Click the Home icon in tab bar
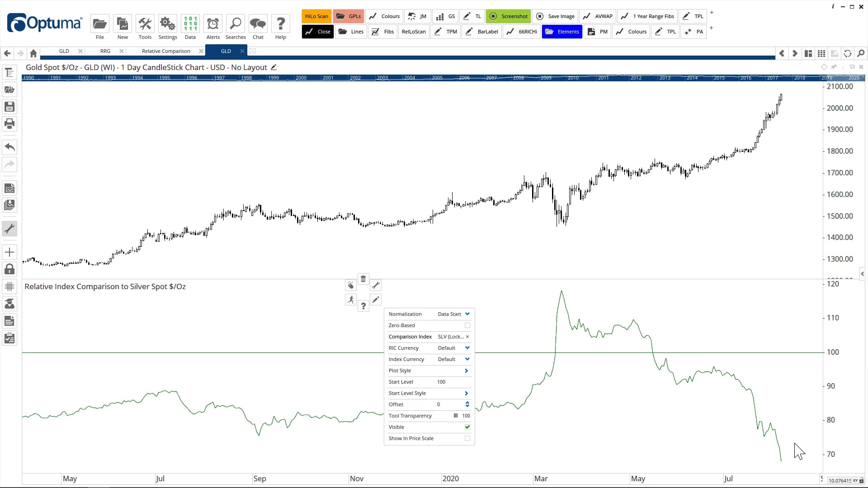868x488 pixels. tap(33, 53)
